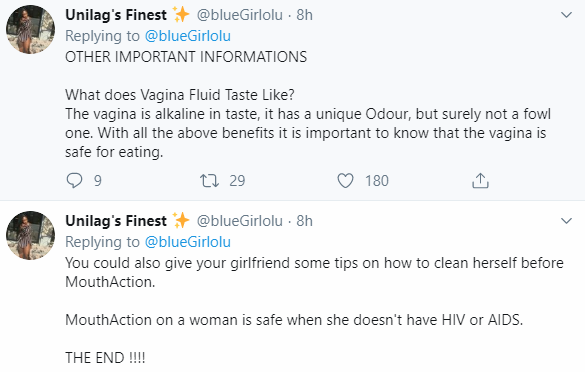Click the gray @blueGirlolu handle on first tweet

tap(240, 15)
